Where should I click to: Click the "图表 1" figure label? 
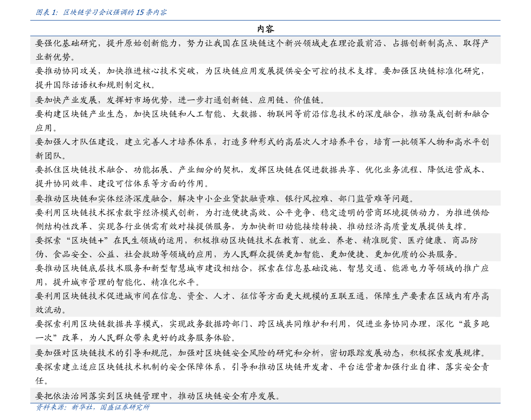pos(47,12)
